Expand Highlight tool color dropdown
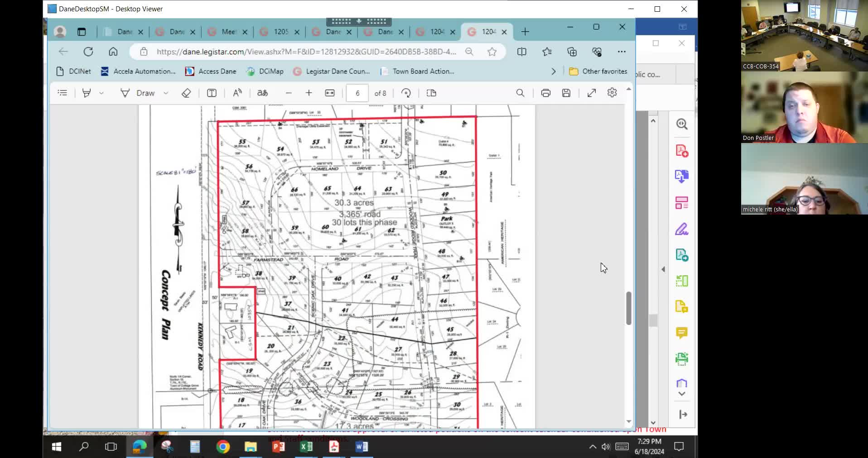Viewport: 868px width, 458px height. [101, 93]
